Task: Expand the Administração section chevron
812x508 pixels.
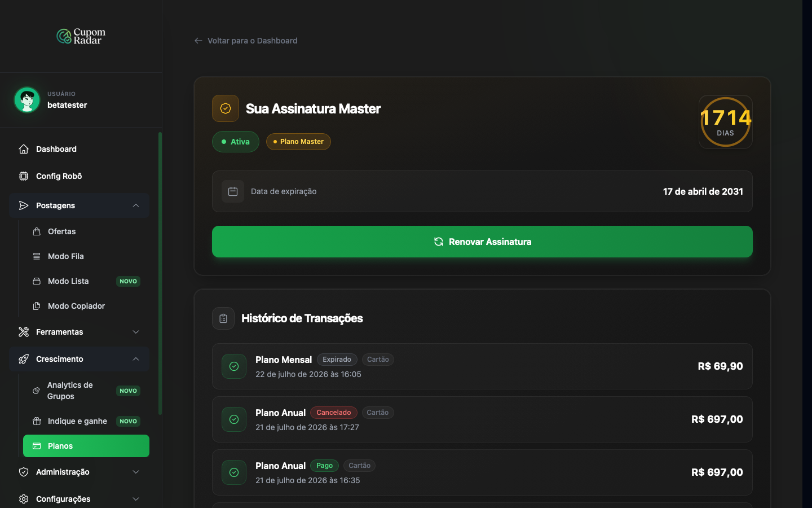Action: (x=136, y=472)
